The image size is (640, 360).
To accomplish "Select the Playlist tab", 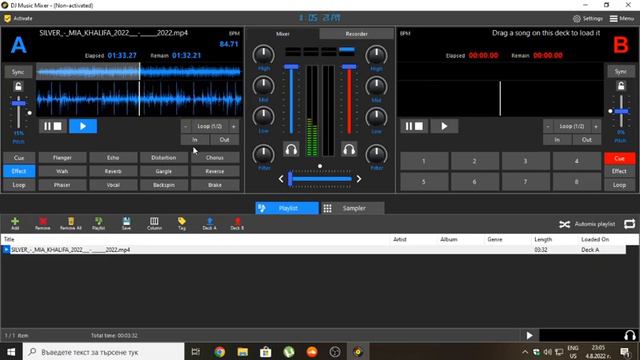I will (x=287, y=208).
